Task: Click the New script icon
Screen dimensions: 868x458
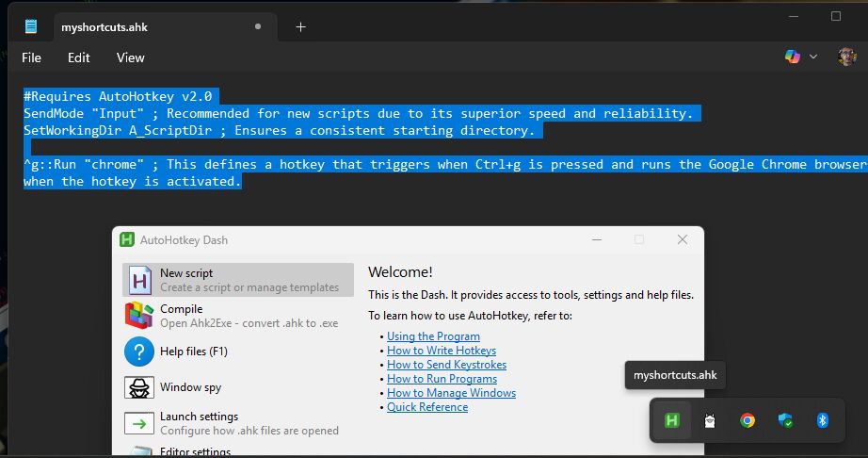Action: [x=139, y=280]
